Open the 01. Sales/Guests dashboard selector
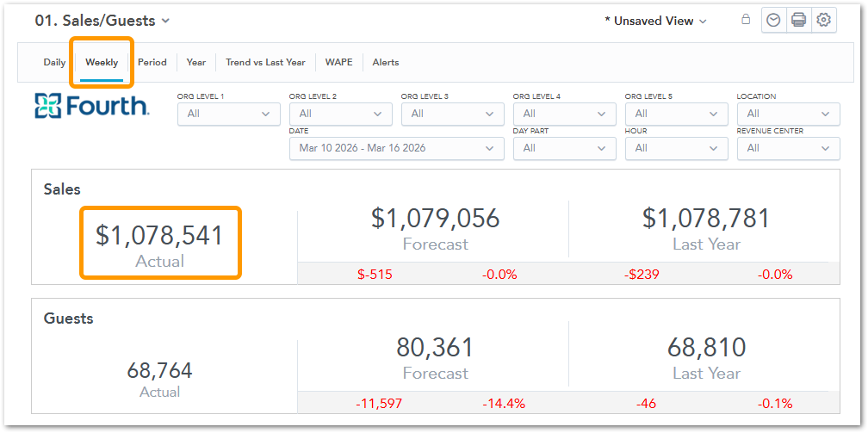This screenshot has height=433, width=868. coord(102,21)
